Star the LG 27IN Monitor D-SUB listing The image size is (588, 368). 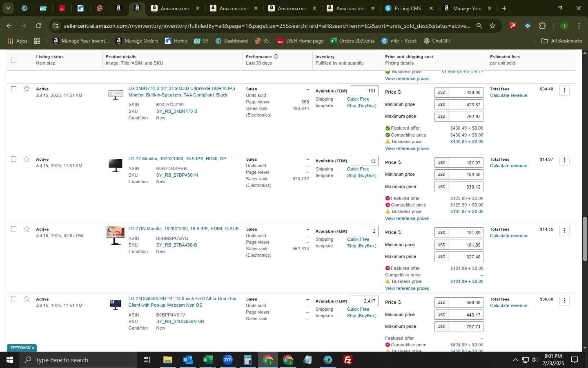[27, 229]
